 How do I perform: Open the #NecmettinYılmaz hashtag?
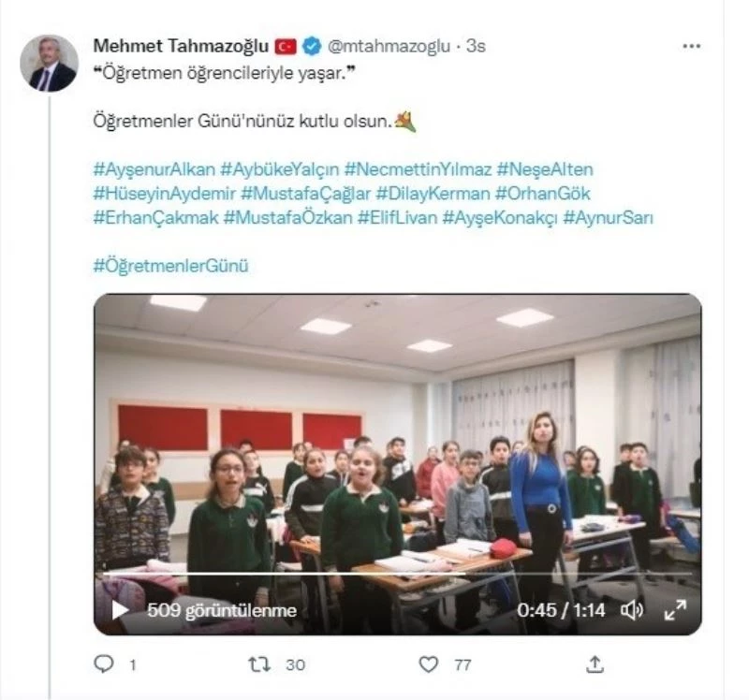click(x=418, y=169)
